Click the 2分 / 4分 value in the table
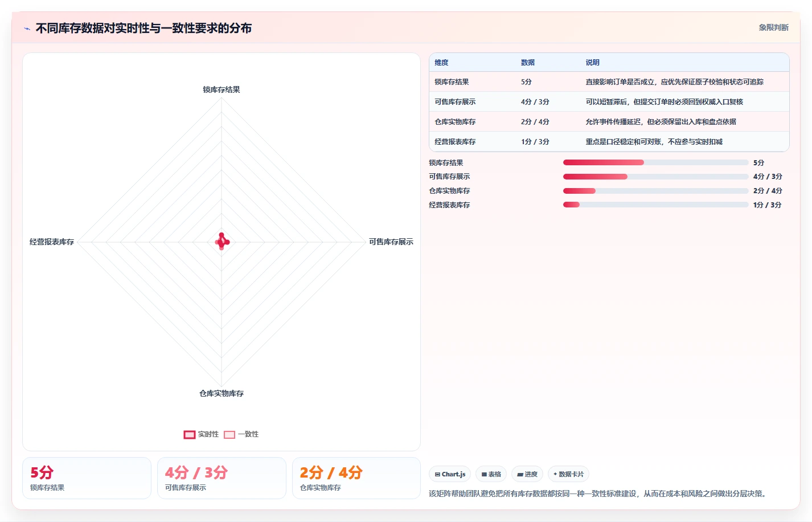This screenshot has height=522, width=812. point(535,122)
